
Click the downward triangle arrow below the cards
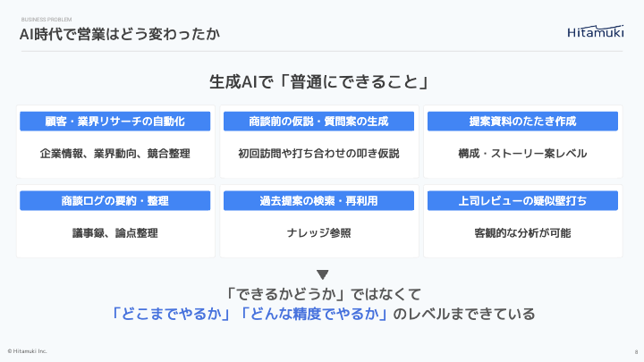(323, 274)
